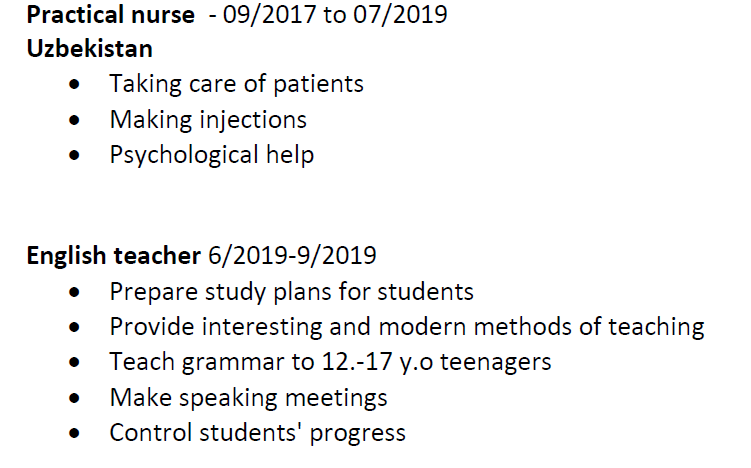751x468 pixels.
Task: Click the "Psychological help" line
Action: pos(211,155)
